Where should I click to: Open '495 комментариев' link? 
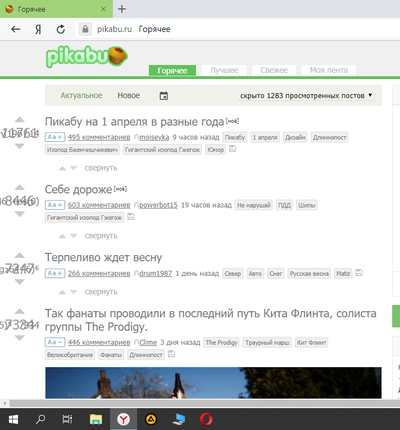99,137
